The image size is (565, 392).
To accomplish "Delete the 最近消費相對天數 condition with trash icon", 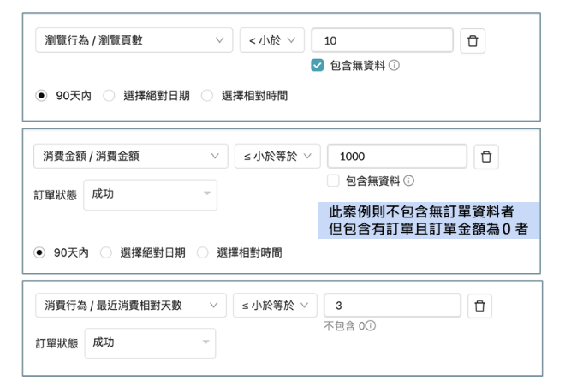I will (x=479, y=306).
